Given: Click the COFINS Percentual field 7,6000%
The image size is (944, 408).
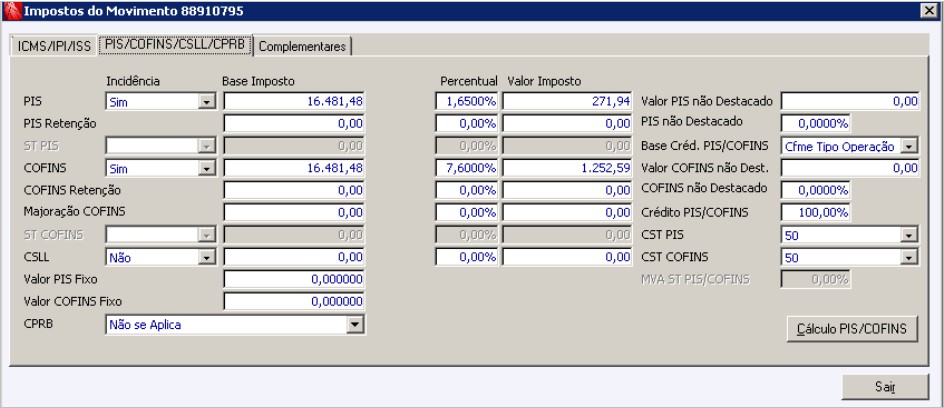Looking at the screenshot, I should tap(467, 168).
